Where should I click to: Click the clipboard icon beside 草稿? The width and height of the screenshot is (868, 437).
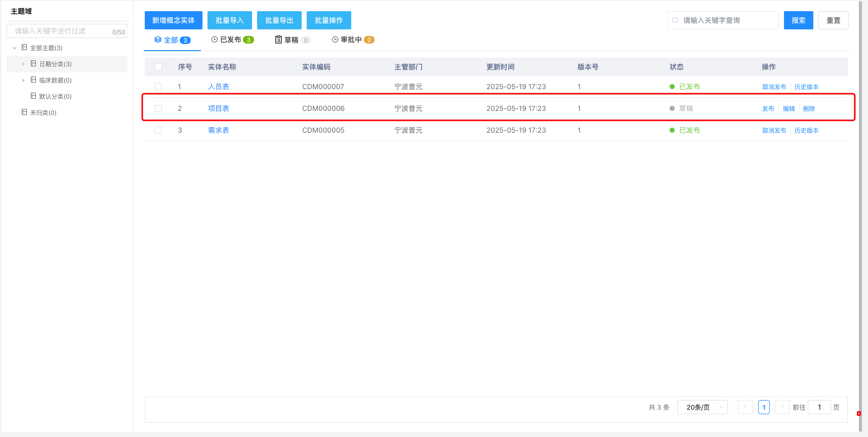(278, 39)
